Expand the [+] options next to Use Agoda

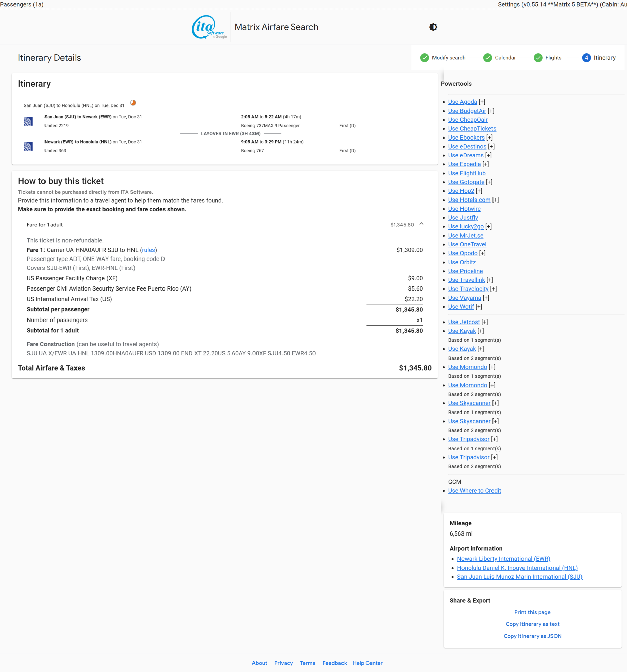(x=482, y=102)
